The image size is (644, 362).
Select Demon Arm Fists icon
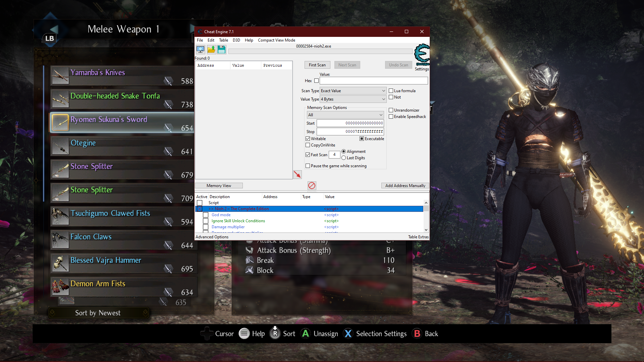[60, 287]
